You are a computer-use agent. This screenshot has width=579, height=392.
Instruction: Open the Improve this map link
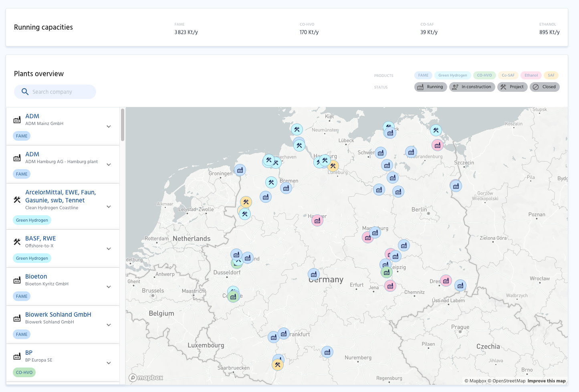[547, 381]
